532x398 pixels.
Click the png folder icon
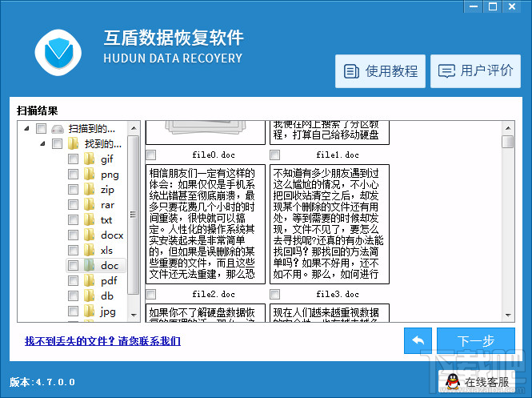pyautogui.click(x=90, y=174)
